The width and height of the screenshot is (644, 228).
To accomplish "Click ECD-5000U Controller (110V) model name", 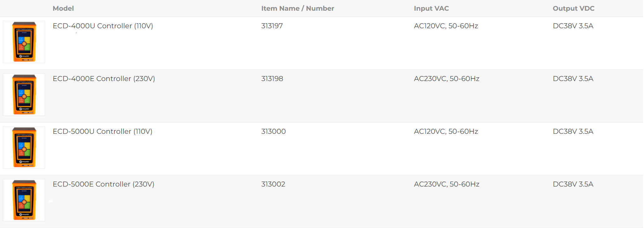I will click(102, 131).
